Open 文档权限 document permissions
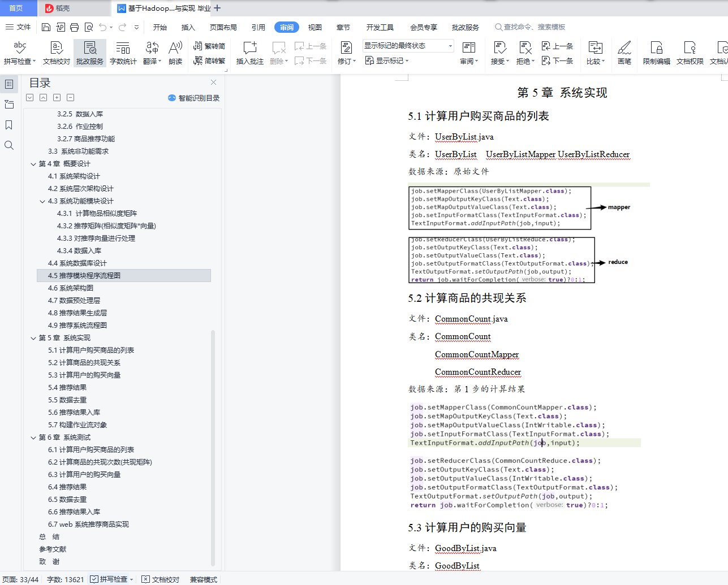728x585 pixels. coord(690,53)
